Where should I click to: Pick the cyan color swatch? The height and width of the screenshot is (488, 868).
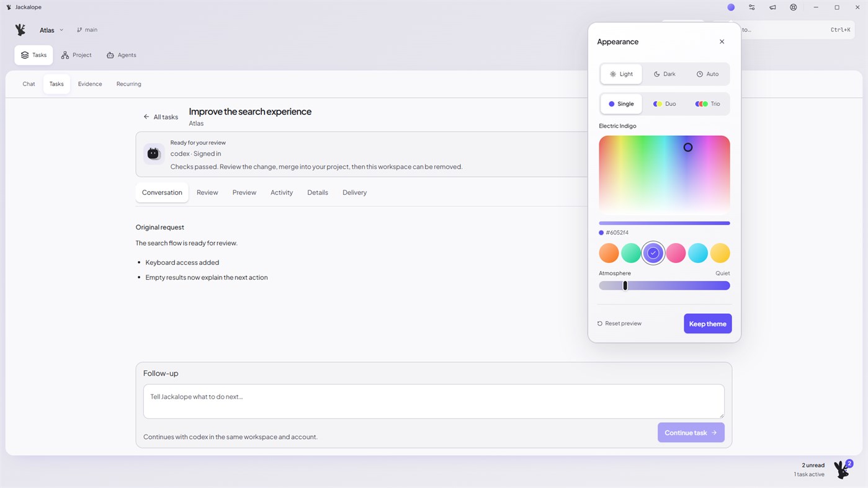click(x=698, y=253)
